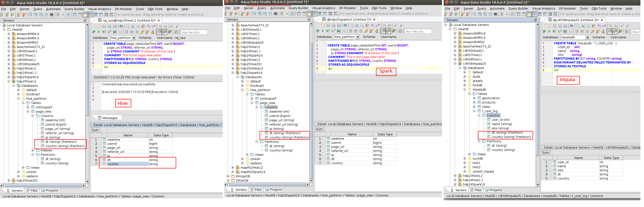
Task: Click Sum: button in Spark detail panel
Action: click(320, 129)
